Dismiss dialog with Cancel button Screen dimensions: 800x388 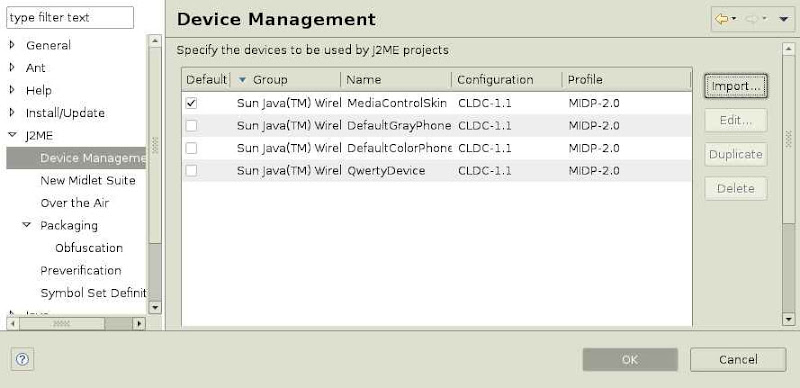point(738,360)
